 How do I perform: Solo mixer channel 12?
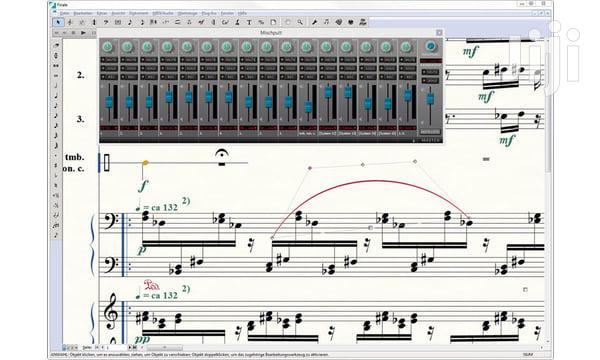[328, 68]
